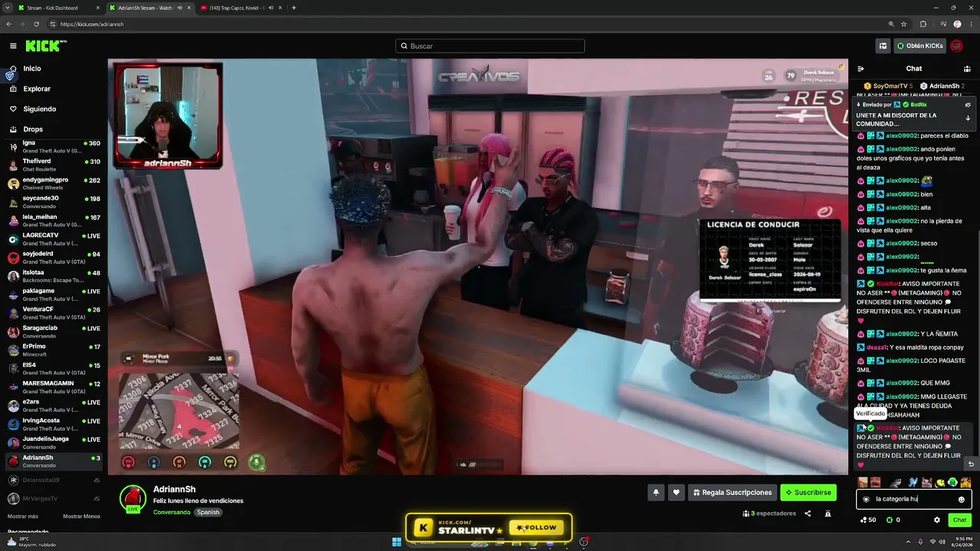Open the Kick hamburger sidebar menu
Viewport: 980px width, 551px height.
[x=13, y=46]
